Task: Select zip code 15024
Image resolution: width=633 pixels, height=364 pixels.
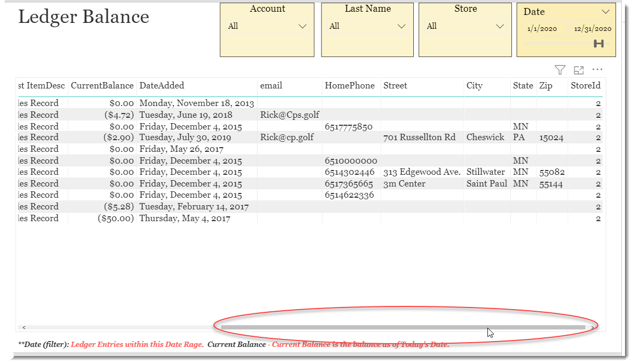Action: (x=551, y=138)
